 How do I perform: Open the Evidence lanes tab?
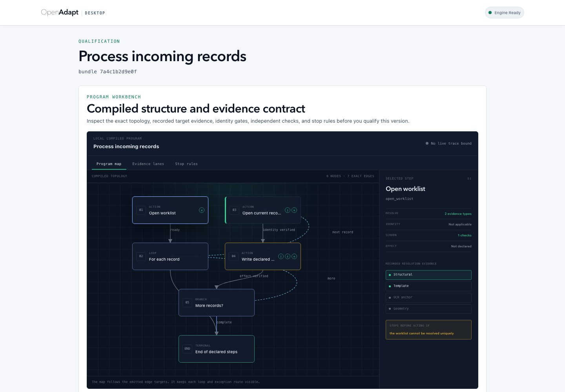148,164
